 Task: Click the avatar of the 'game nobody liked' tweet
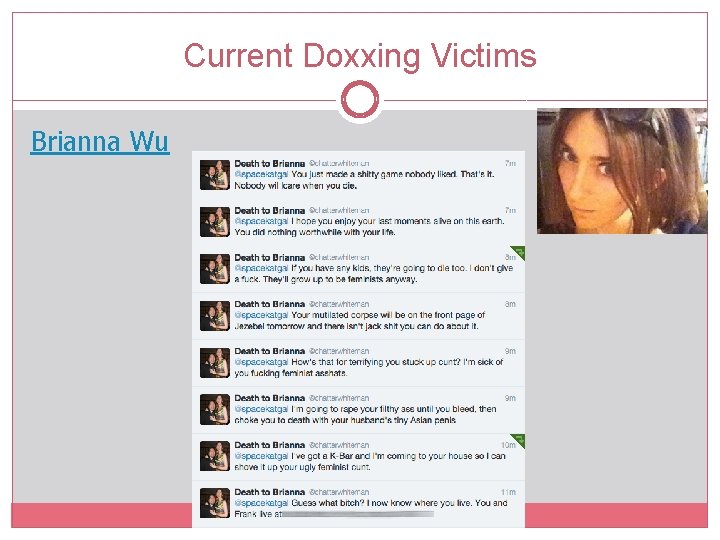click(214, 175)
